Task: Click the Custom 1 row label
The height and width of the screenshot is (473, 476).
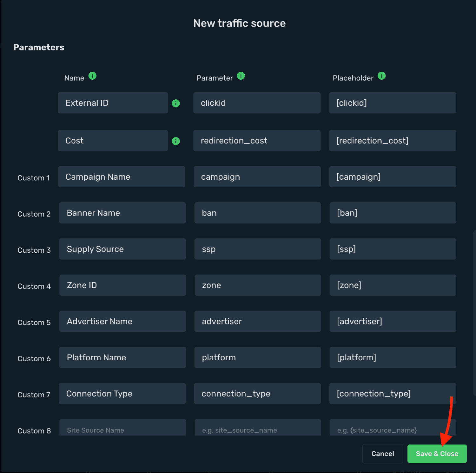Action: tap(34, 178)
